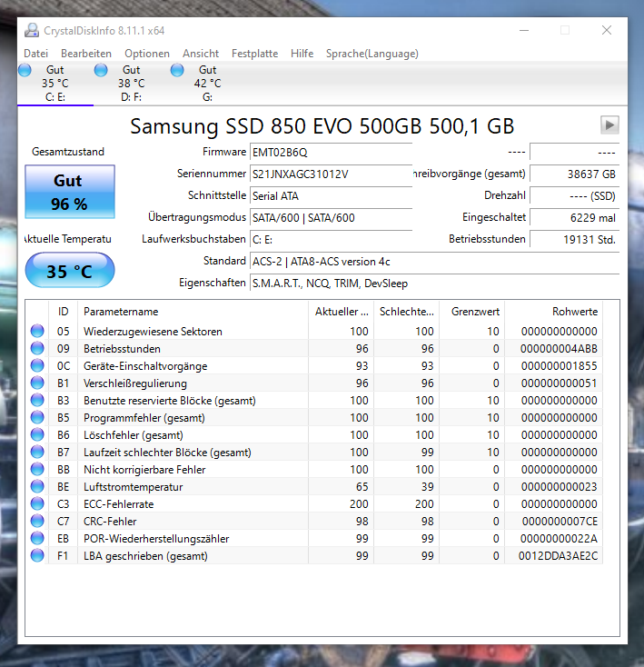The width and height of the screenshot is (644, 667).
Task: Click status orb for ECC-Fehlerrate
Action: coord(37,503)
